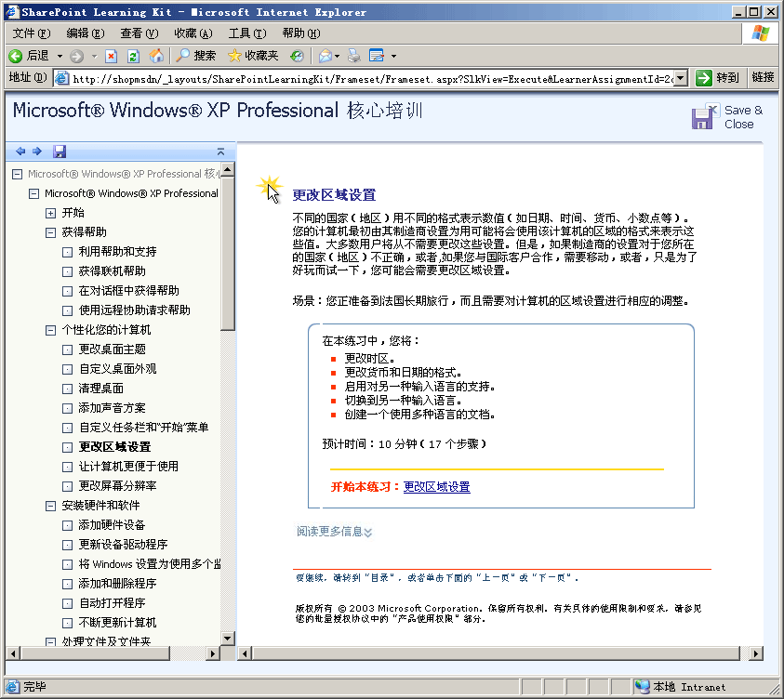Image resolution: width=784 pixels, height=699 pixels.
Task: Open the Edit button dropdown arrow
Action: 393,56
